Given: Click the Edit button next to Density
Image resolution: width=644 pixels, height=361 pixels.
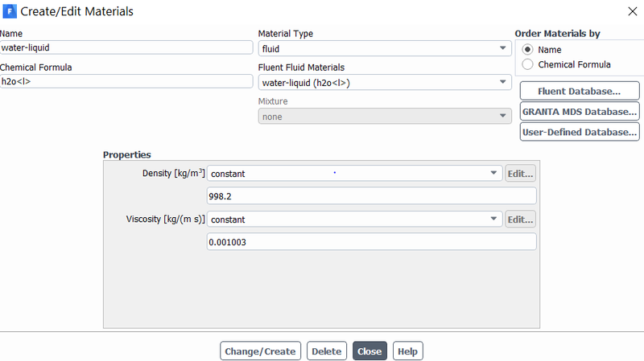Looking at the screenshot, I should point(520,174).
